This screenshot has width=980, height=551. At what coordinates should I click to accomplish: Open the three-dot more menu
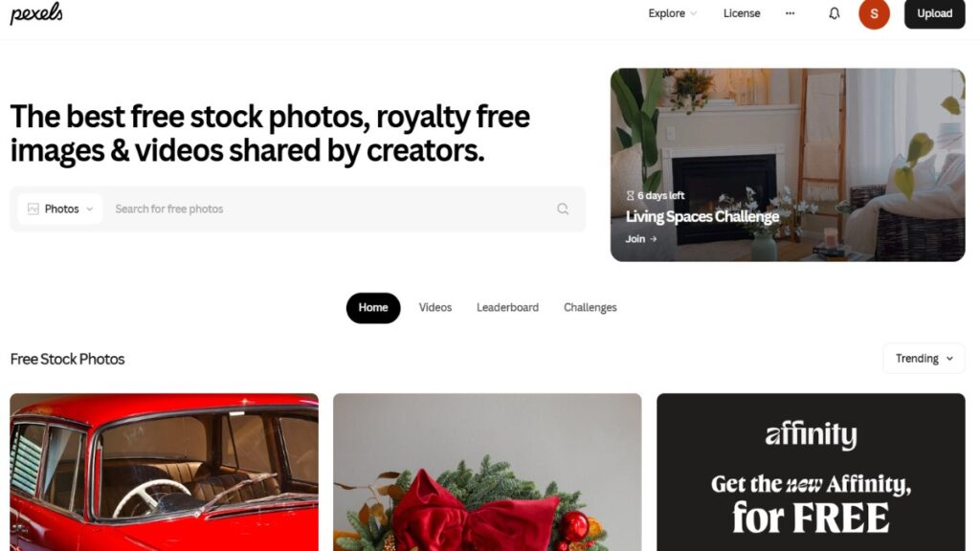tap(790, 13)
